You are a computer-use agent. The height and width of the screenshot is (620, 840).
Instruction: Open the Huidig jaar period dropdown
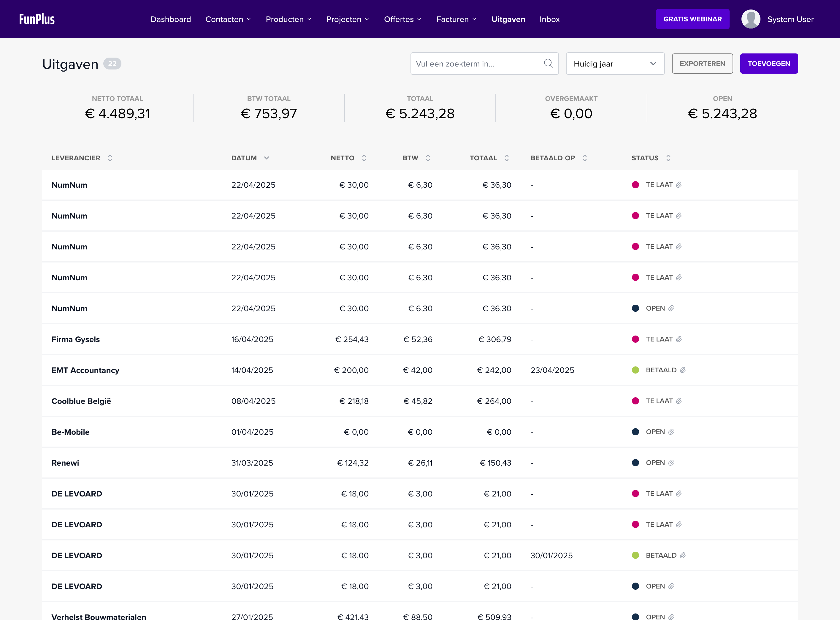[x=615, y=64]
